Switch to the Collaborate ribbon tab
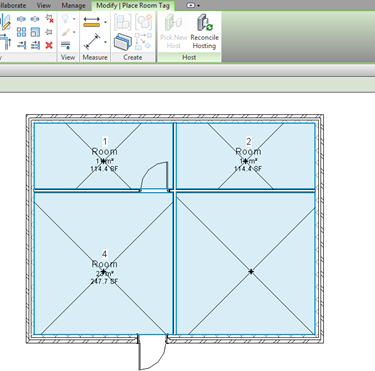Image resolution: width=375 pixels, height=371 pixels. [13, 5]
